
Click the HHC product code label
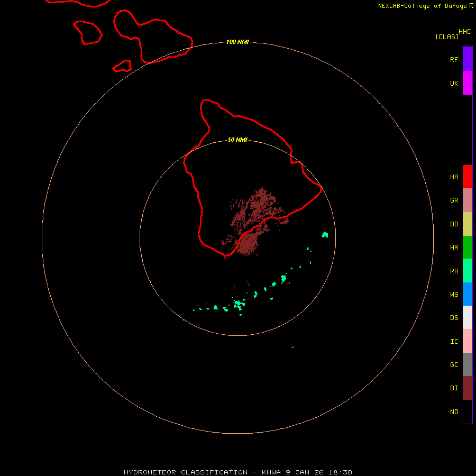tap(464, 32)
